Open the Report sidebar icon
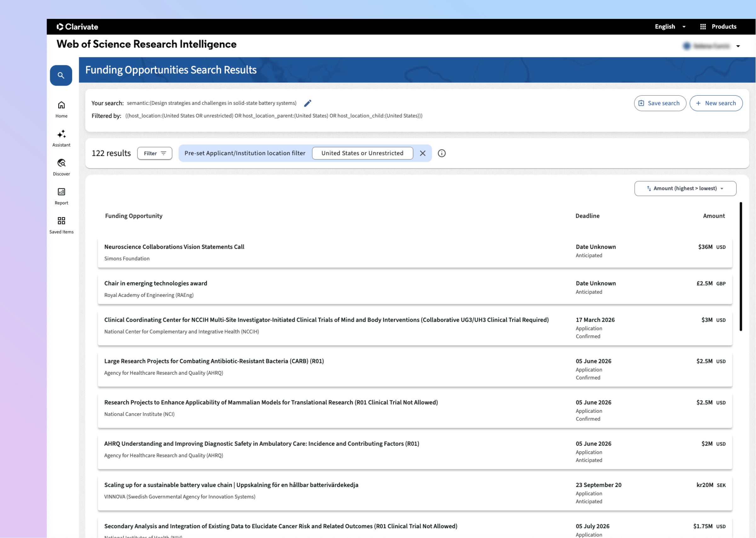756x538 pixels. tap(61, 192)
